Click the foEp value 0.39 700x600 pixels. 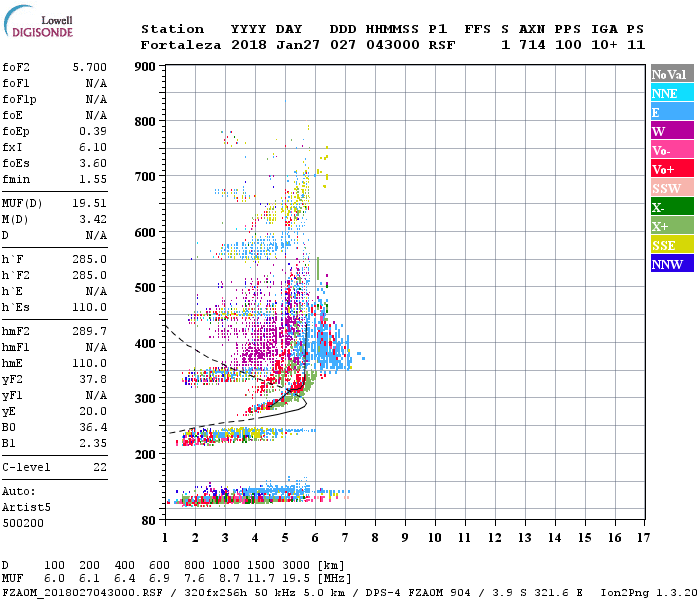click(x=93, y=131)
